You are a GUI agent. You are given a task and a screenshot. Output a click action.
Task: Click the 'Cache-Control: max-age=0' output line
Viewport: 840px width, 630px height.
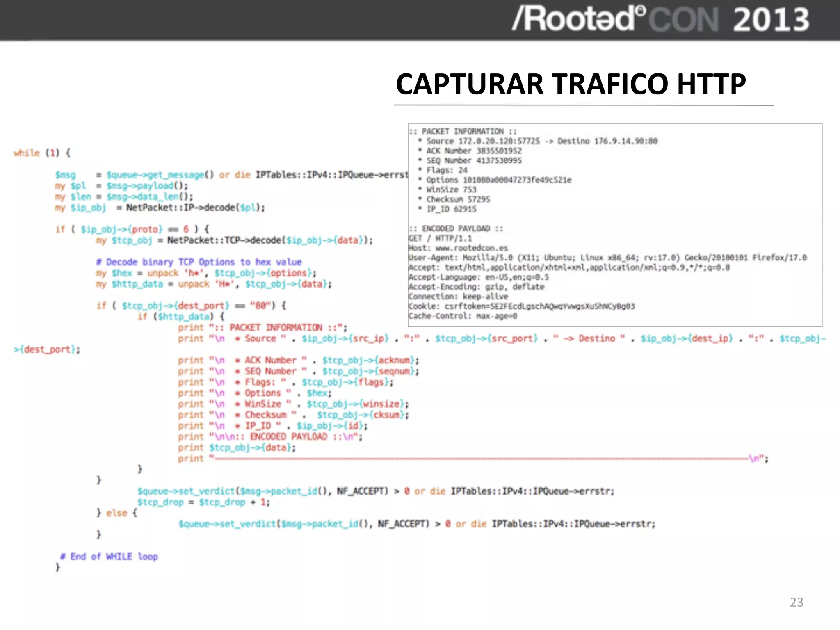[x=463, y=316]
